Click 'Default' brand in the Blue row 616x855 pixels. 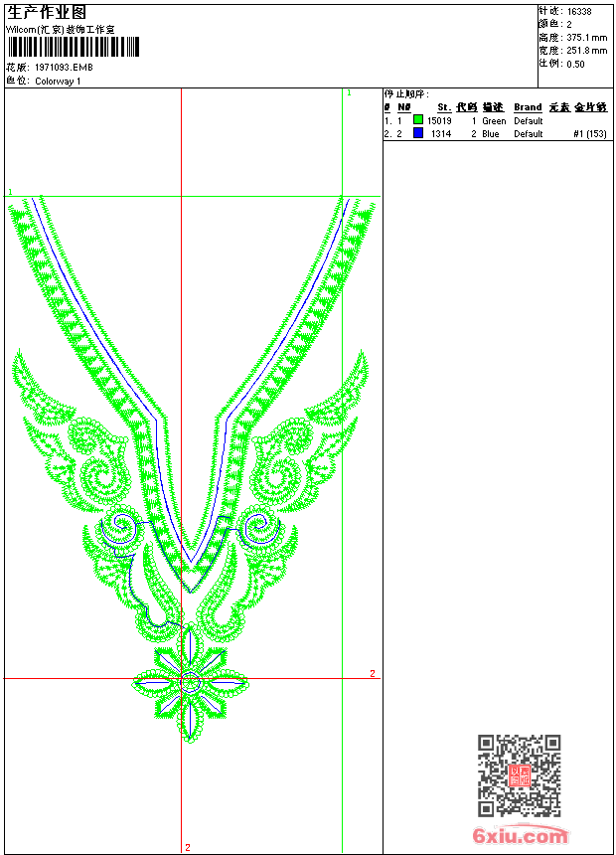click(529, 133)
